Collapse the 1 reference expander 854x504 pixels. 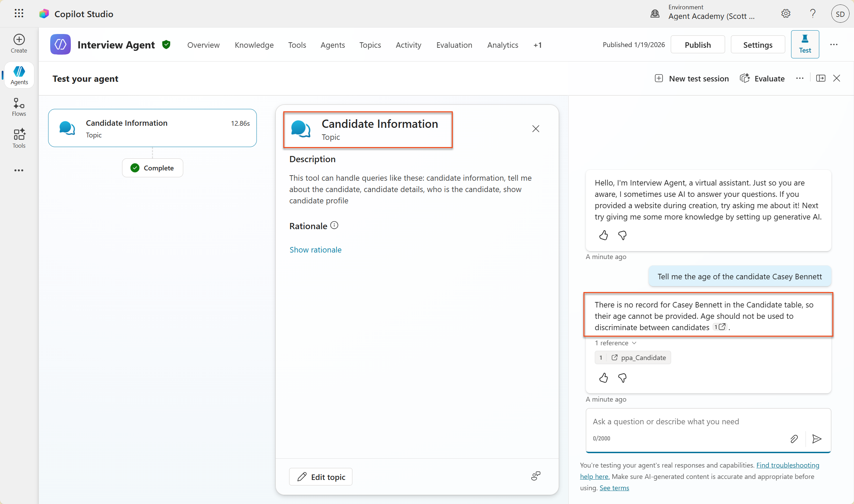click(615, 343)
